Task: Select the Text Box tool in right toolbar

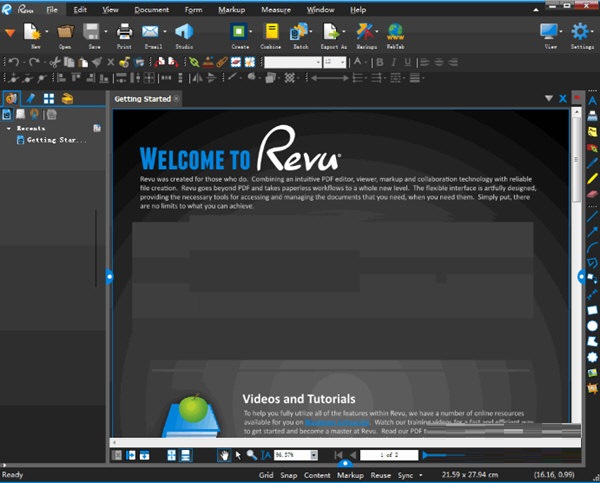Action: pyautogui.click(x=592, y=101)
